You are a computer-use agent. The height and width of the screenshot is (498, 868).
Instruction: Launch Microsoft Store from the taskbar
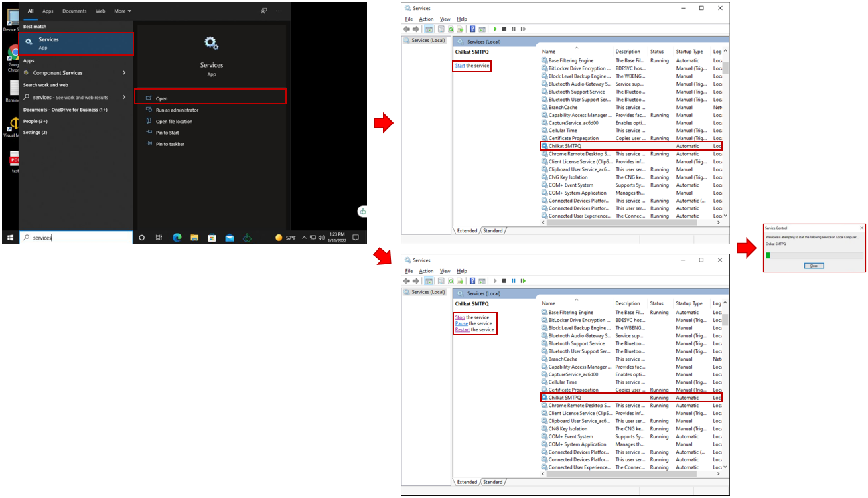pos(212,238)
